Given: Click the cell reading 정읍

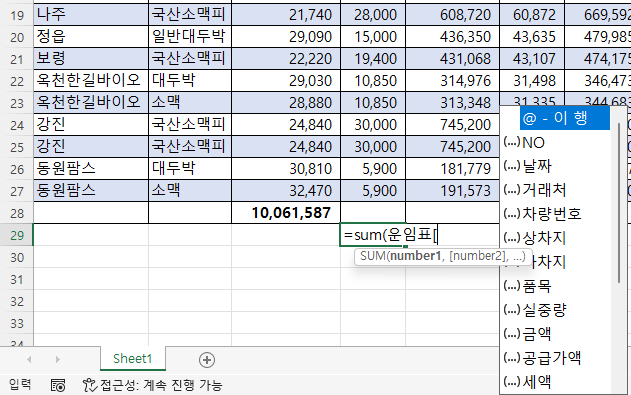Looking at the screenshot, I should 91,37.
